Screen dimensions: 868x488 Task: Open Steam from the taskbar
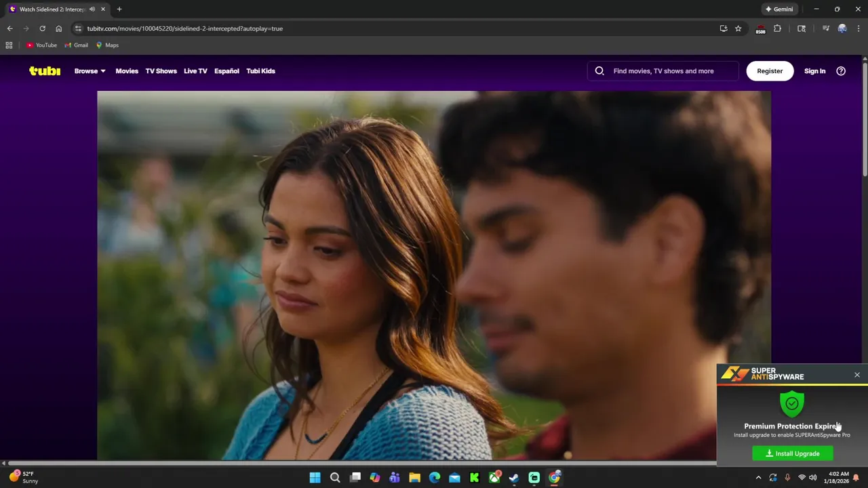coord(514,478)
